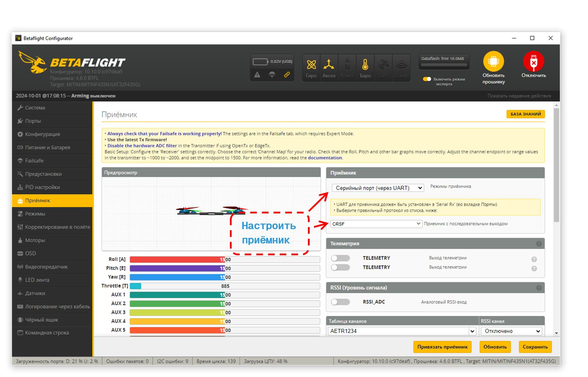Click the Accelerometer sensor icon
The height and width of the screenshot is (377, 588).
point(328,65)
